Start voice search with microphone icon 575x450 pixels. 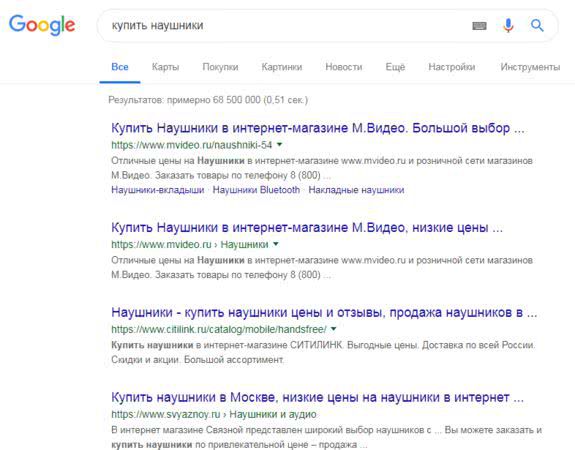(508, 25)
